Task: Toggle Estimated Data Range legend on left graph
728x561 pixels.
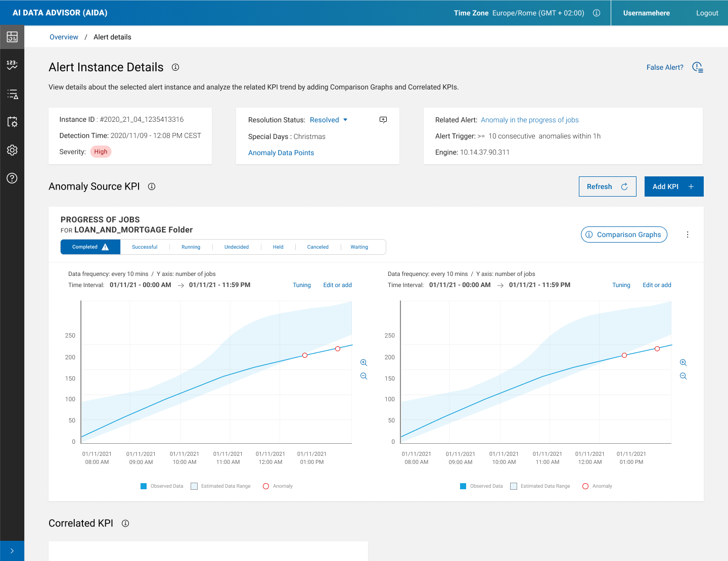Action: point(194,486)
